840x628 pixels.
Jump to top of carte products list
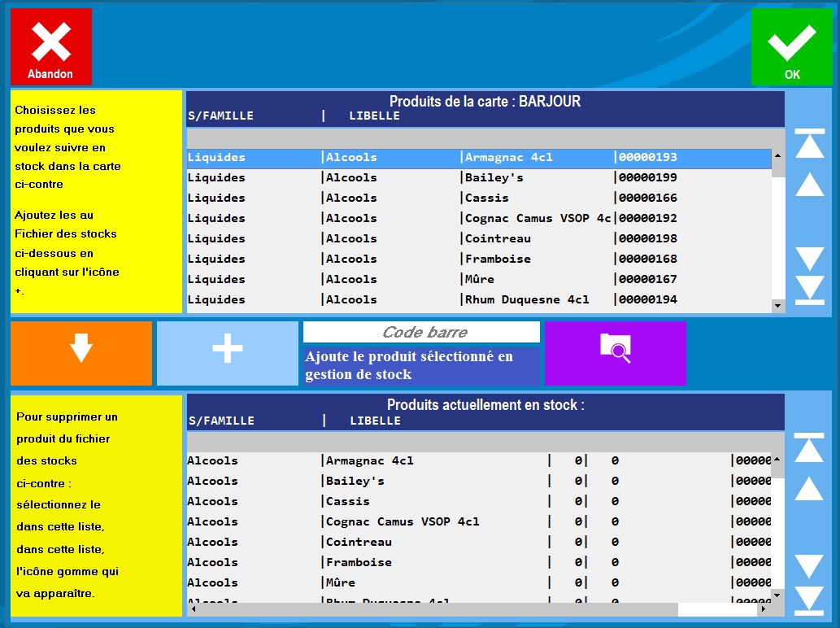[809, 143]
